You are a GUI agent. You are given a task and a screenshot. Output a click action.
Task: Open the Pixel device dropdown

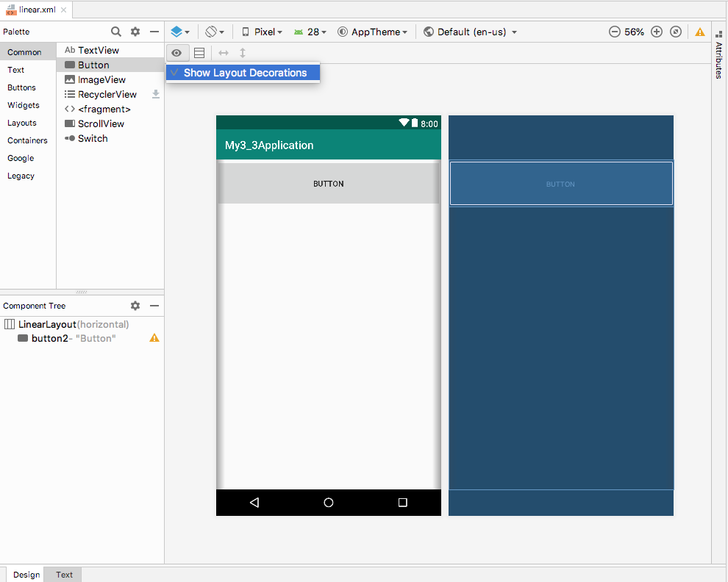263,32
